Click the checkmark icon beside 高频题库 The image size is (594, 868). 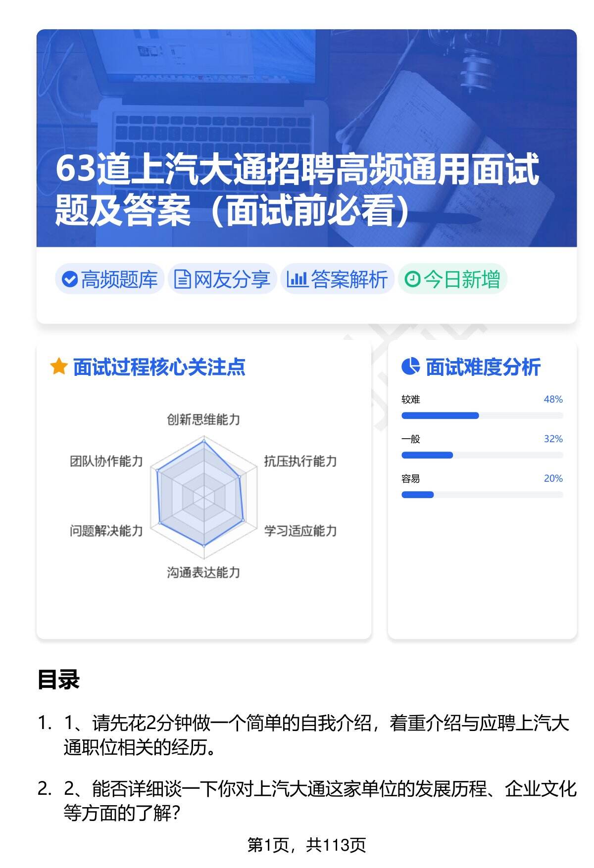point(70,279)
